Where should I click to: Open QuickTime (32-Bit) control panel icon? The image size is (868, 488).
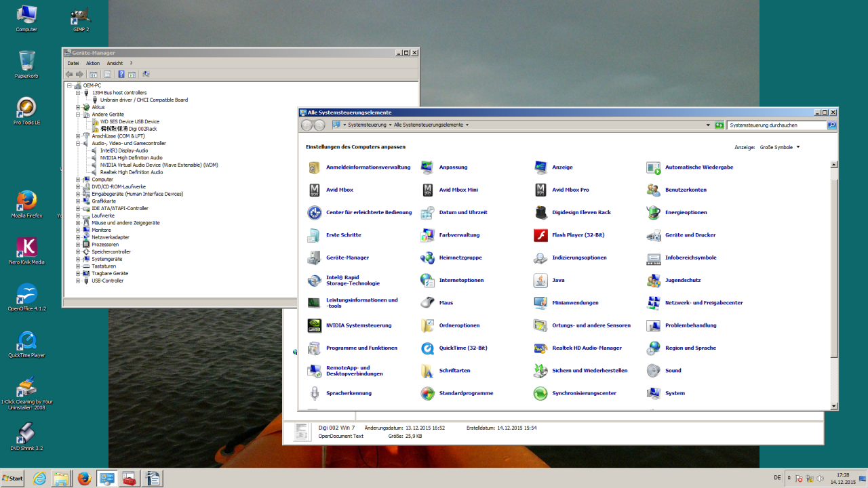pyautogui.click(x=427, y=348)
